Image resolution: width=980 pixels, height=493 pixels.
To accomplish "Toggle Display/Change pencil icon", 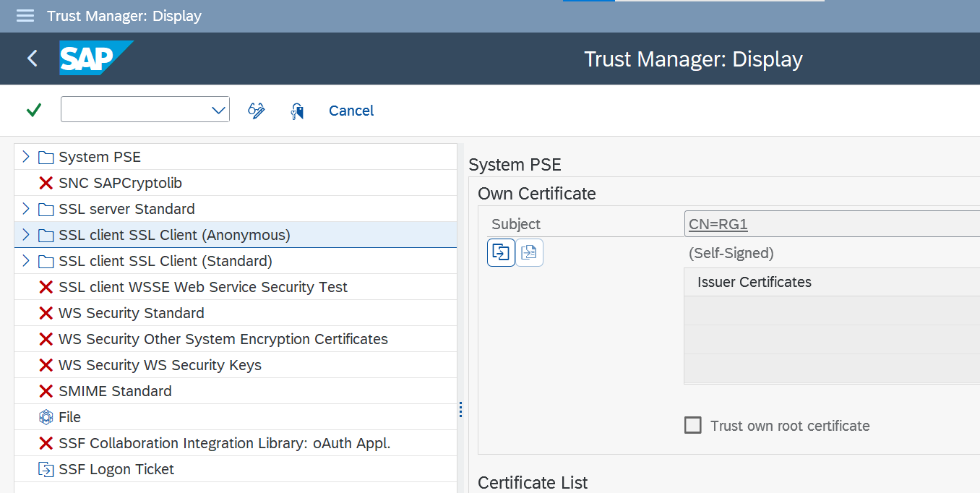I will [x=256, y=111].
